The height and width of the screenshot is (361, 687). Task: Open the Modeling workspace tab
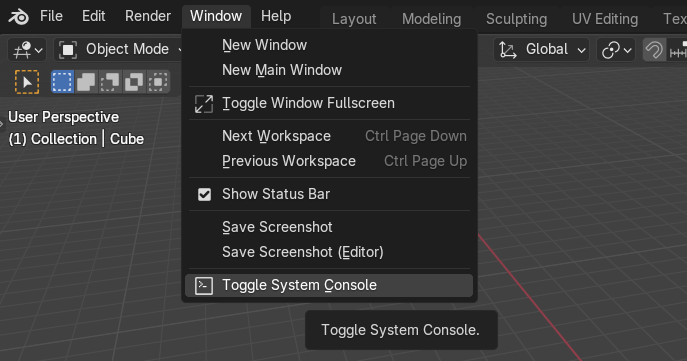pyautogui.click(x=432, y=19)
